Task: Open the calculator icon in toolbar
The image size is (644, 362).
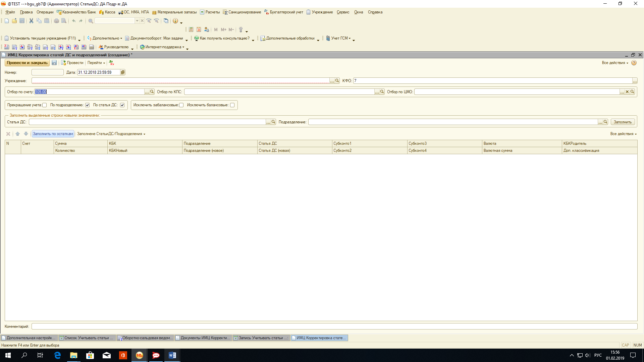Action: pyautogui.click(x=191, y=29)
